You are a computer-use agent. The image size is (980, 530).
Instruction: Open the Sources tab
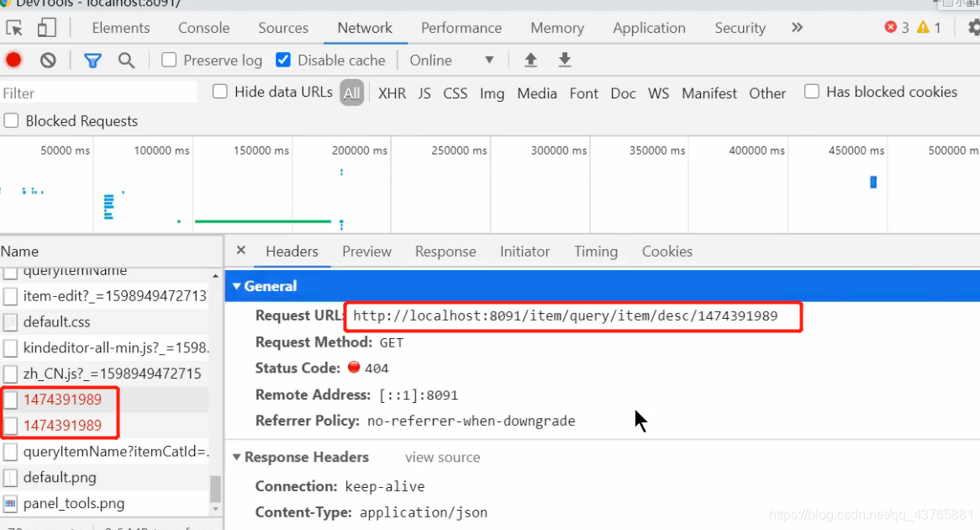[x=283, y=28]
